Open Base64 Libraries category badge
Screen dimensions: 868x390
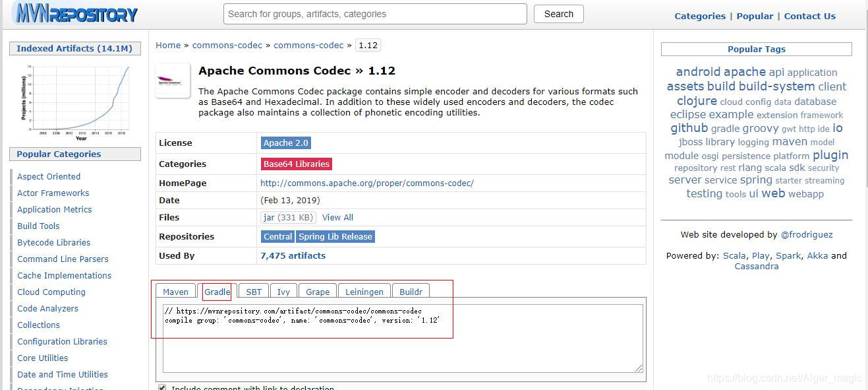[297, 164]
